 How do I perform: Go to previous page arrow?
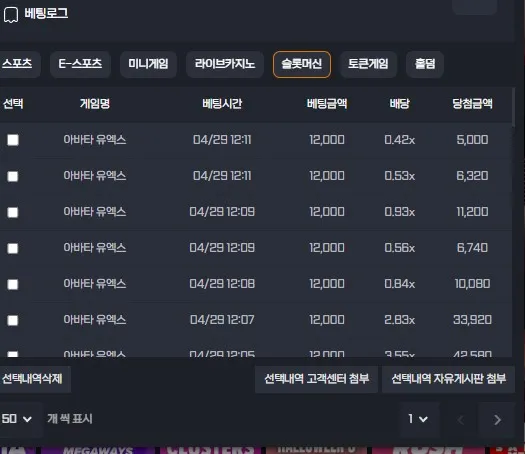click(461, 420)
